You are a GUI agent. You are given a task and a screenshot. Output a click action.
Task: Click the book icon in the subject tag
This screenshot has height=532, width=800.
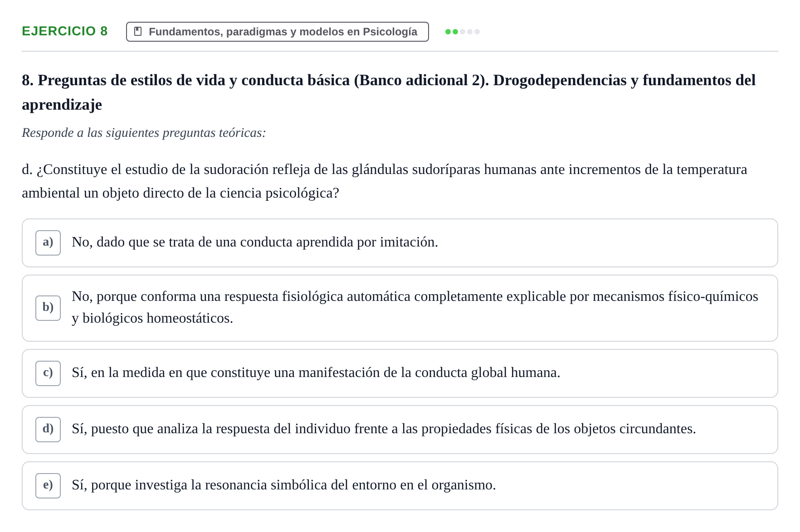coord(138,32)
